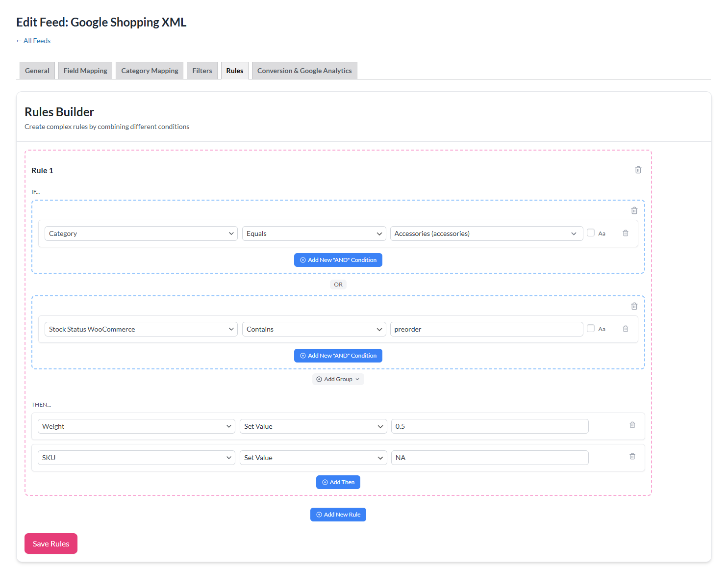Open the Category field dropdown
This screenshot has height=570, width=728.
(x=141, y=233)
